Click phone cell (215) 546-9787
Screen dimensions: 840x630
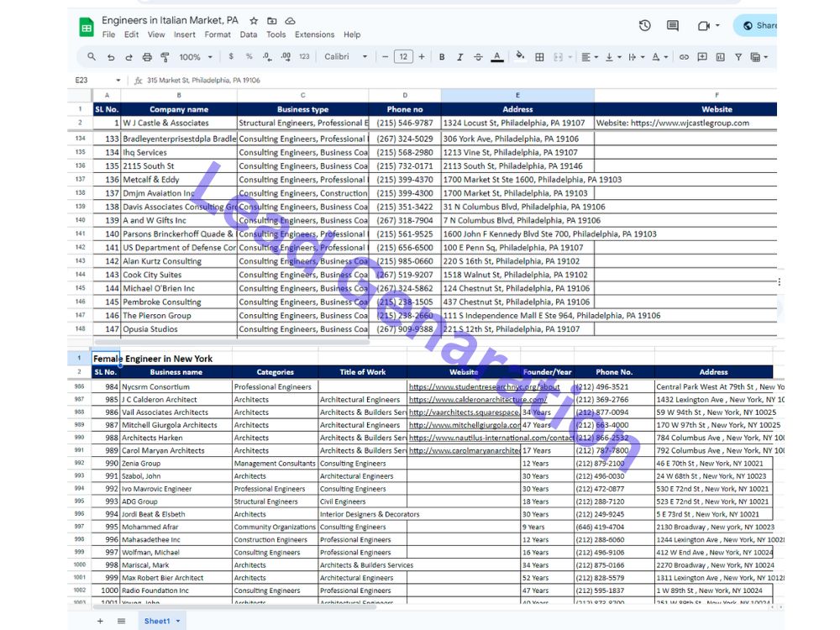coord(405,123)
